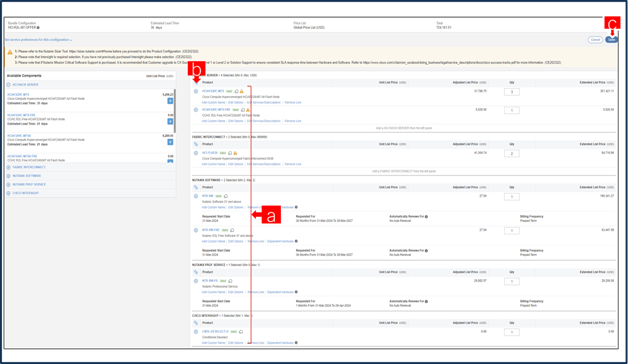The height and width of the screenshot is (364, 628).
Task: Expand the NUTANIX PROF SERVICE component group
Action: (x=8, y=185)
